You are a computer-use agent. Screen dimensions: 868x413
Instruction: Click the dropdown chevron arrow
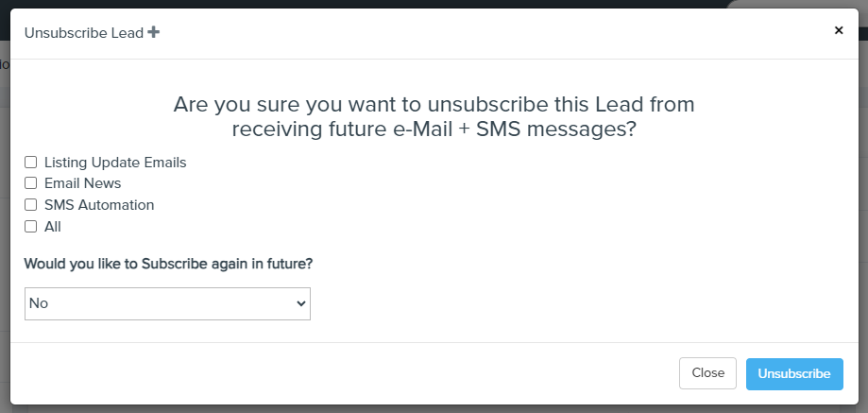pos(301,303)
